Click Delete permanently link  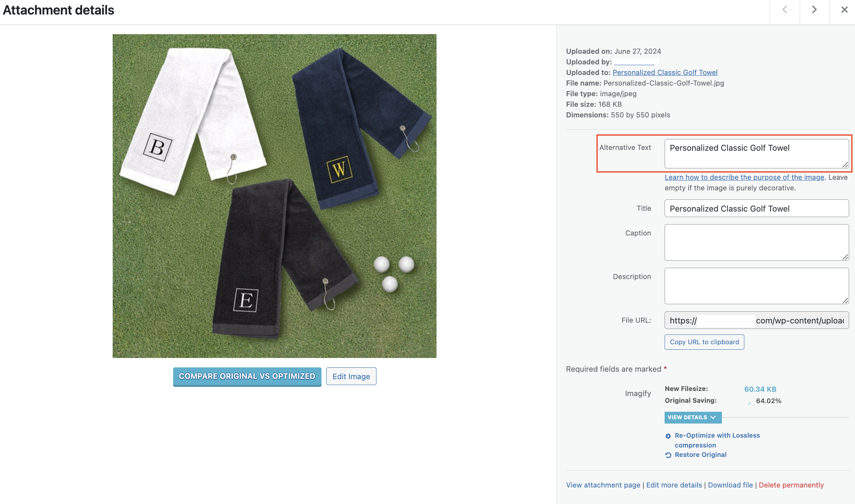[791, 485]
